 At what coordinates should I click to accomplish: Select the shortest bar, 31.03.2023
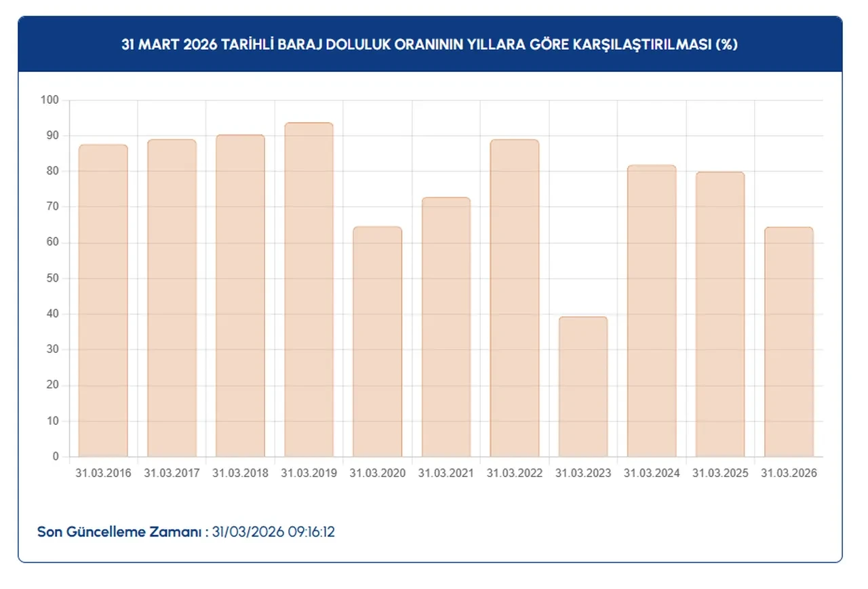(x=583, y=387)
